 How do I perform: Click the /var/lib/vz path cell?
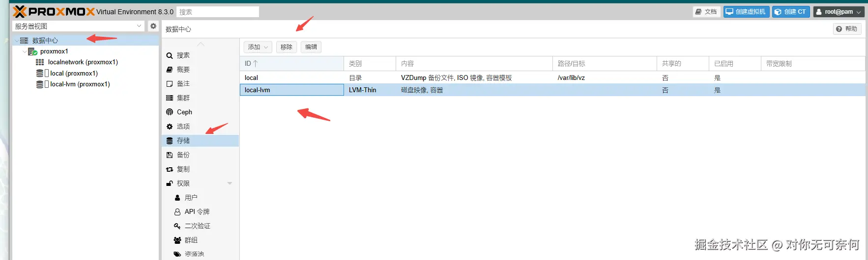coord(605,78)
